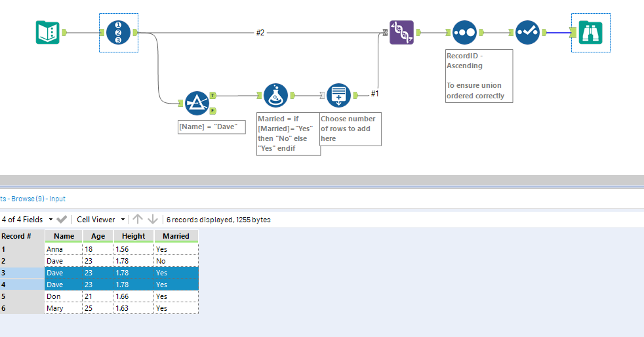Viewport: 644px width, 337px height.
Task: Click Age cell with value 21
Action: pos(98,296)
